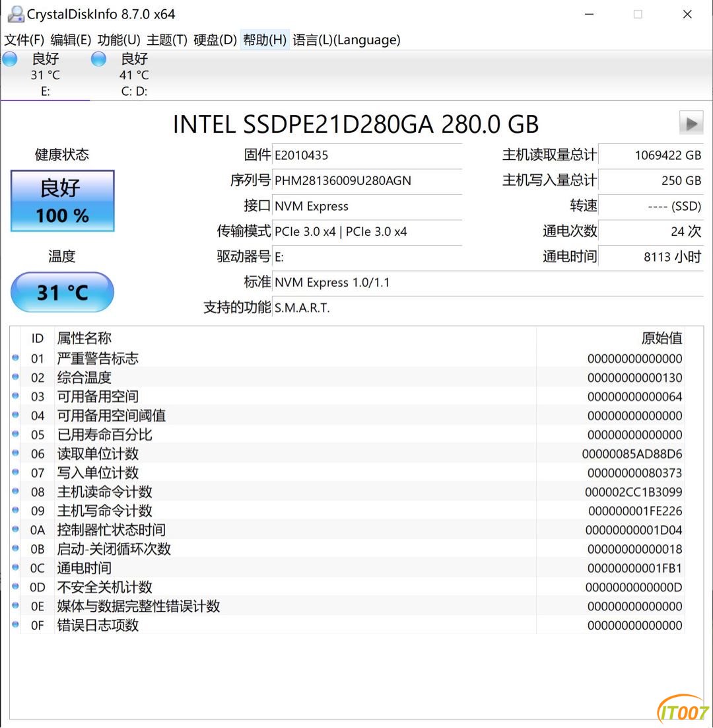
Task: Click power-on hours 8113 小时
Action: [x=652, y=257]
